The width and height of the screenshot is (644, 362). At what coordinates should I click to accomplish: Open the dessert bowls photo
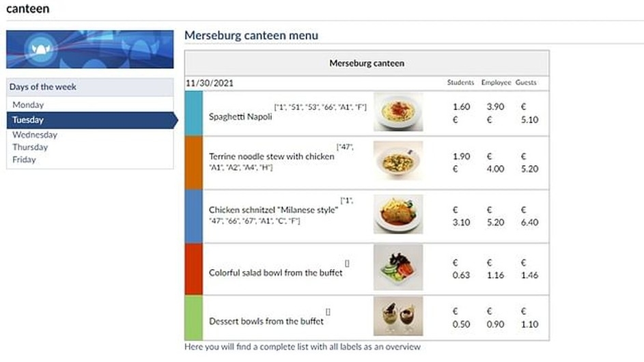click(398, 316)
